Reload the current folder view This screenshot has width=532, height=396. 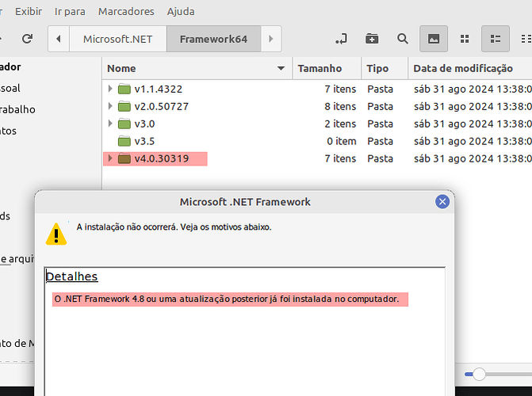pos(27,39)
